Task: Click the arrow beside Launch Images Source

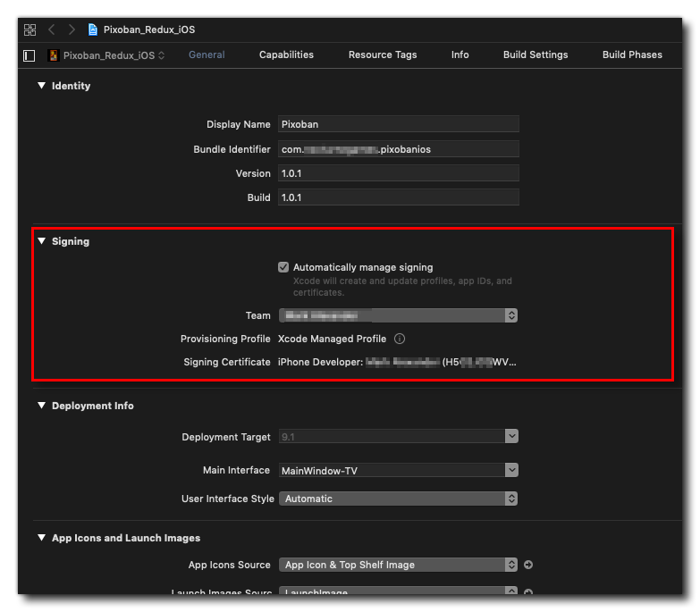Action: pos(528,592)
